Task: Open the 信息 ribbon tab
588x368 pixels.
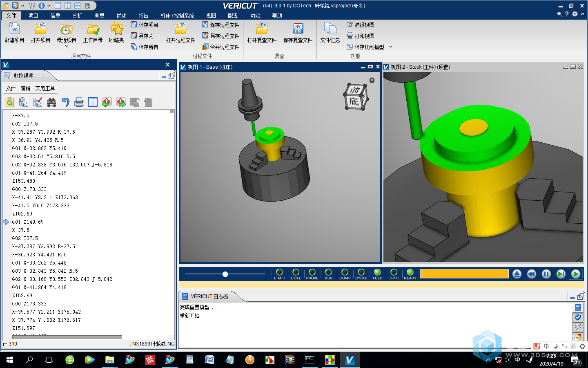Action: [55, 16]
